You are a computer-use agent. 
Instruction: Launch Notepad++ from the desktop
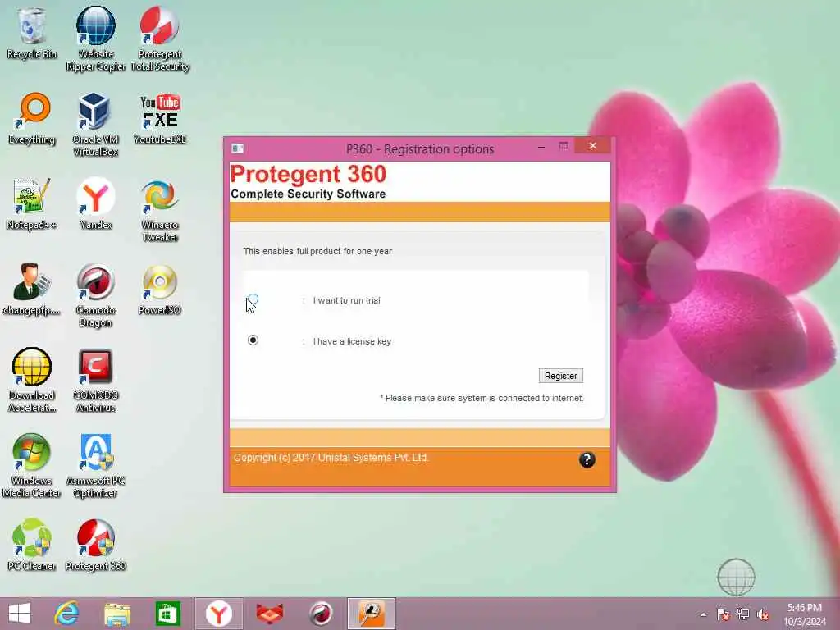pyautogui.click(x=32, y=204)
